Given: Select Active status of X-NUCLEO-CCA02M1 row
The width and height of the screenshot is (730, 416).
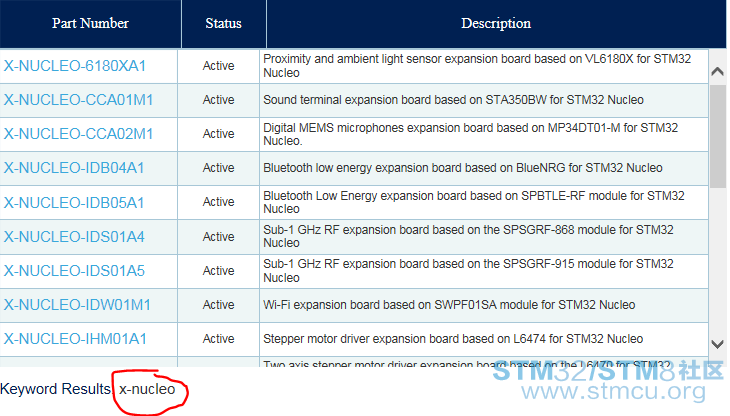Looking at the screenshot, I should click(x=218, y=134).
